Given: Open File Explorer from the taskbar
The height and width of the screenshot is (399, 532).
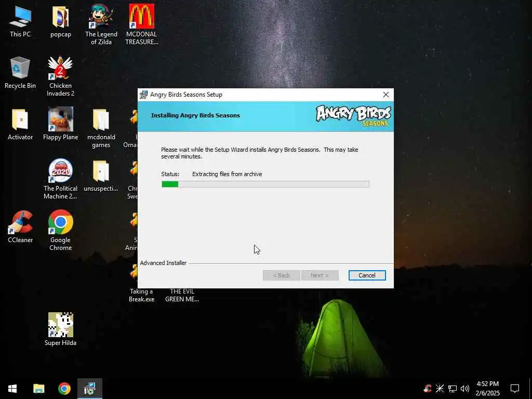Looking at the screenshot, I should coord(38,389).
